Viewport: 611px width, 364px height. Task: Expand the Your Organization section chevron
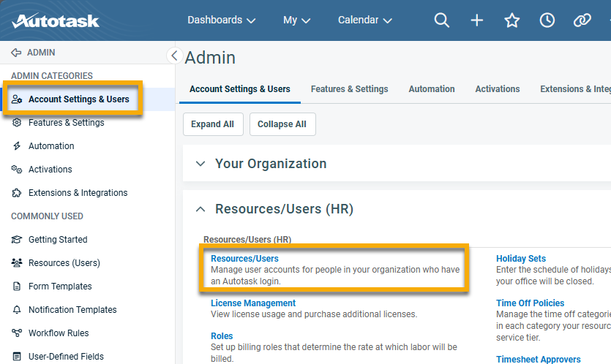[200, 164]
